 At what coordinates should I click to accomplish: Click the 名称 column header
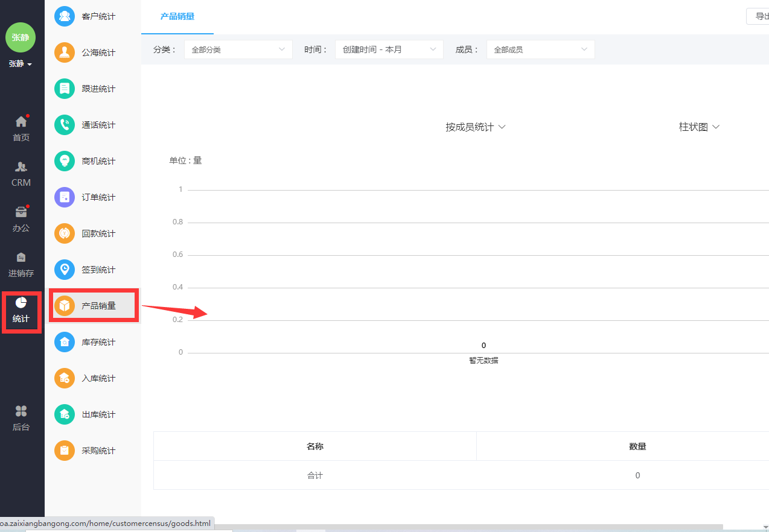(x=315, y=446)
